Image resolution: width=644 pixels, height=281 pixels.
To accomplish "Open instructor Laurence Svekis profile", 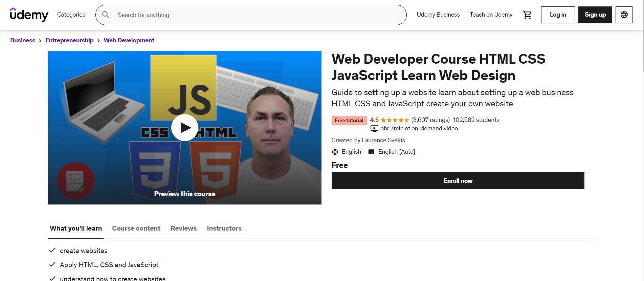I will [383, 140].
